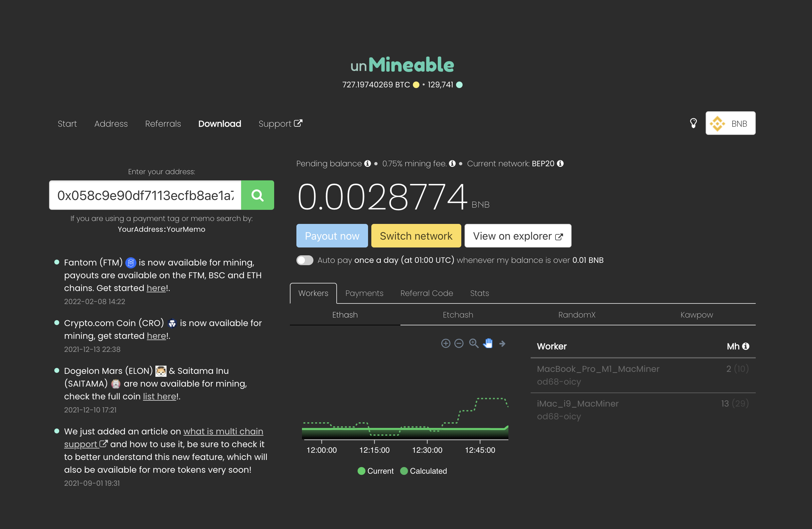This screenshot has height=529, width=812.
Task: Click the View on explorer button
Action: tap(518, 236)
